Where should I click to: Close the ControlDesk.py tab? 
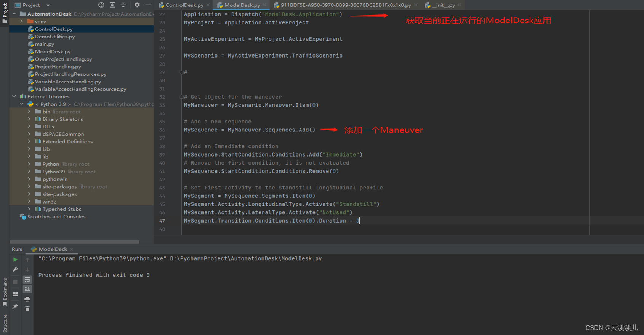tap(208, 5)
